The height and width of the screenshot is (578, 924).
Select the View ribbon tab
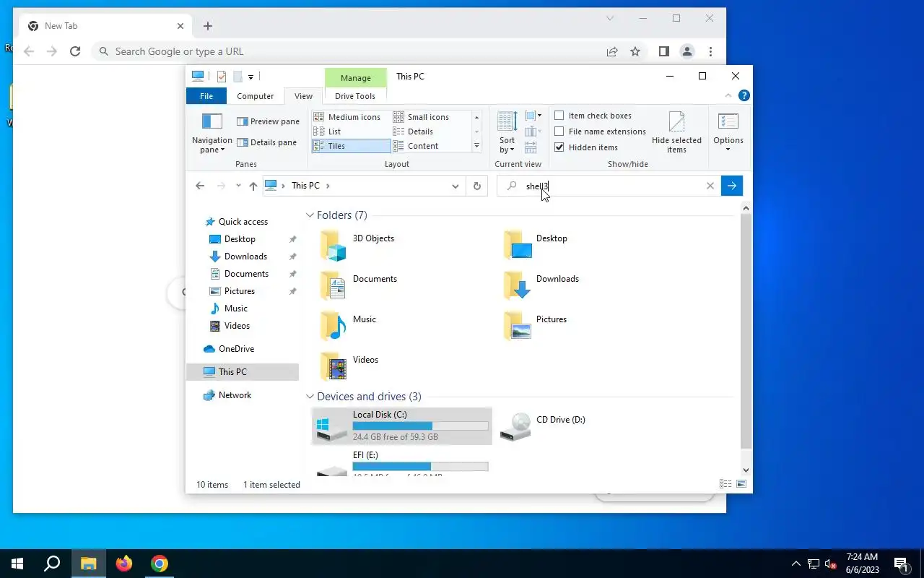click(x=304, y=96)
